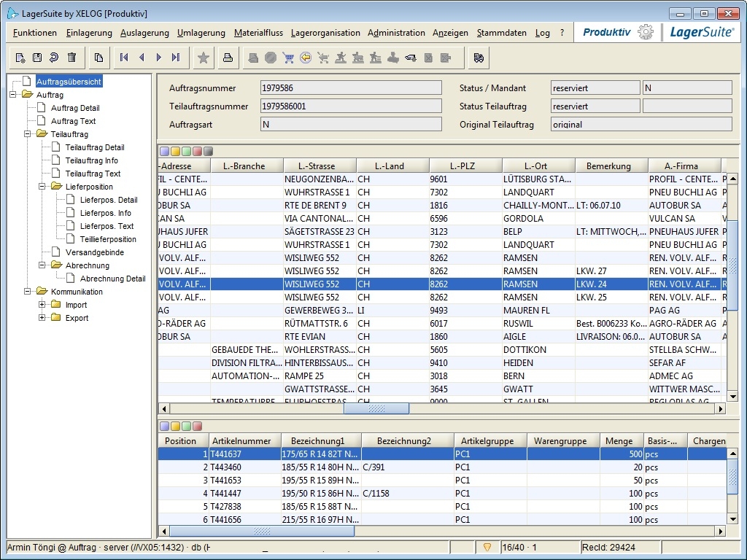Click red swatch above the Position table
This screenshot has width=747, height=560.
pos(197,426)
